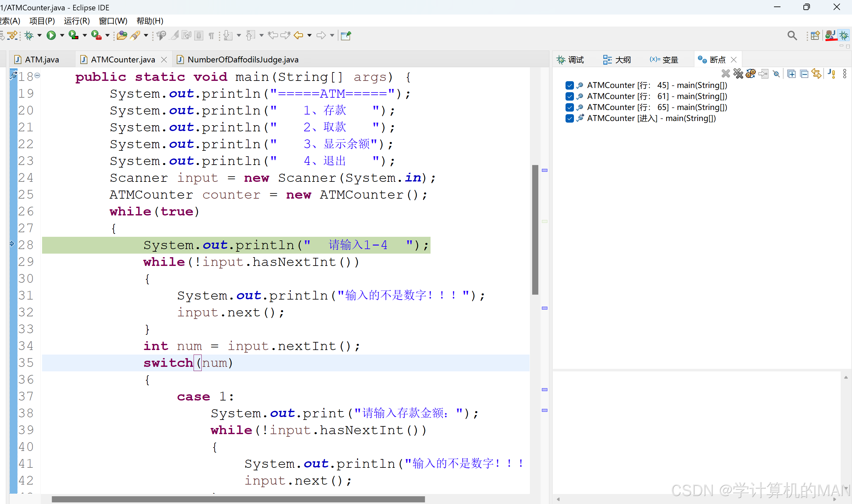Open the Breakpoints view menu (three dots)

pos(845,73)
